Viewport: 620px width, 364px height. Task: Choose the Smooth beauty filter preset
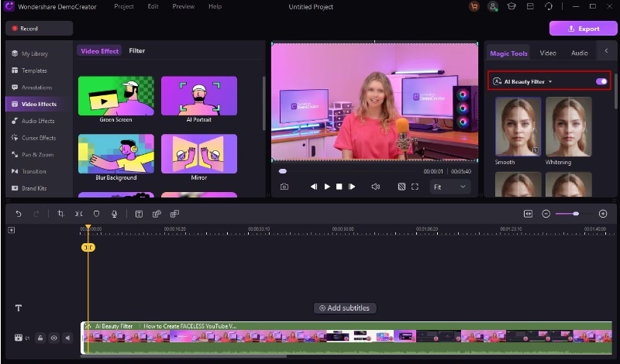pos(518,126)
